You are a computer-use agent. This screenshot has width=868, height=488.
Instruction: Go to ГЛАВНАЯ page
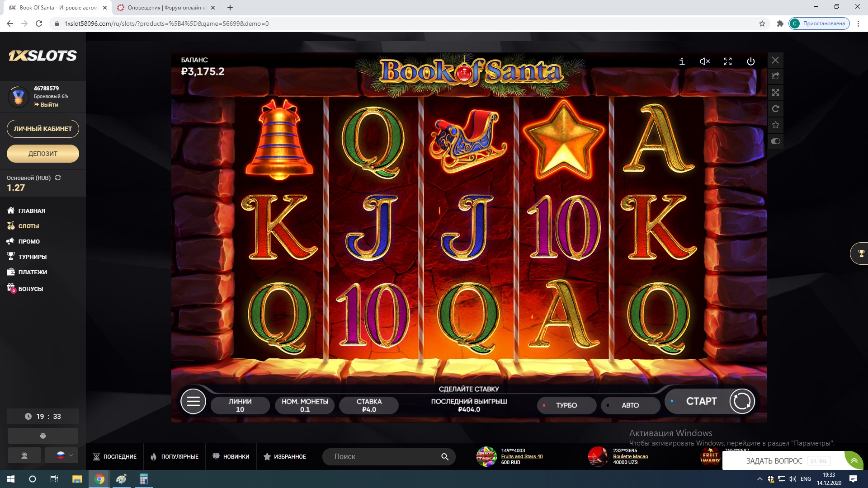pos(26,211)
